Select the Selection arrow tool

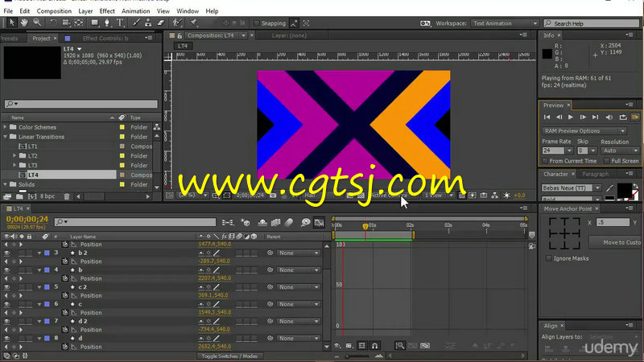[11, 23]
